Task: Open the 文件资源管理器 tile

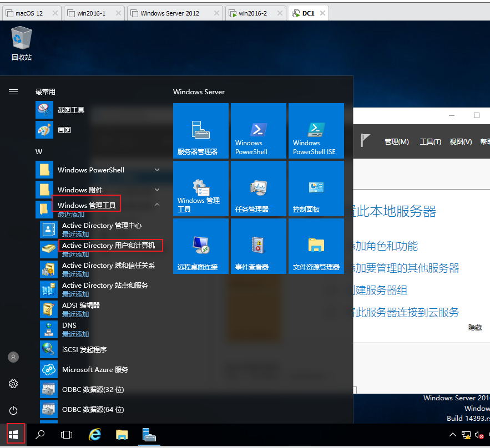Action: (316, 246)
